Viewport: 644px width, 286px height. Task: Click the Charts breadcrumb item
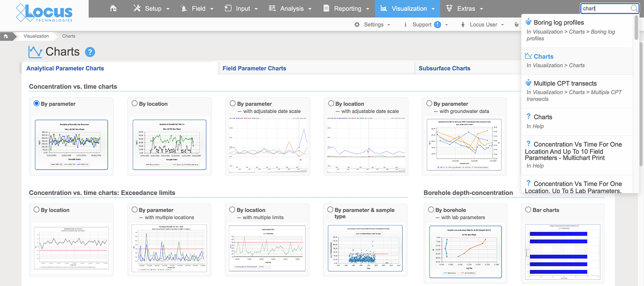pos(69,36)
